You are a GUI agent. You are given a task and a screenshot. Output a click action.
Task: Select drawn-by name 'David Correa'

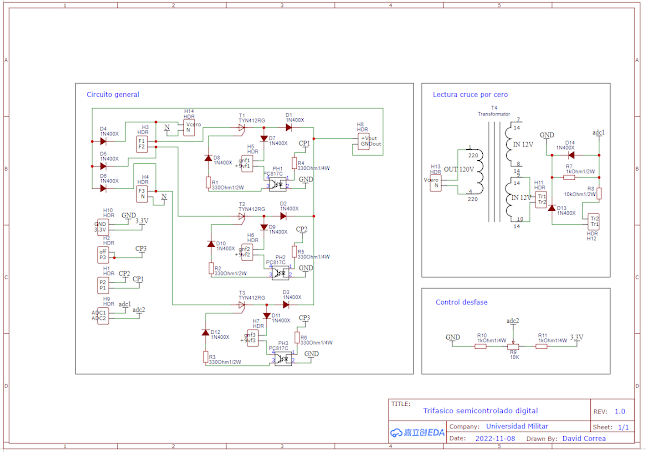[584, 438]
